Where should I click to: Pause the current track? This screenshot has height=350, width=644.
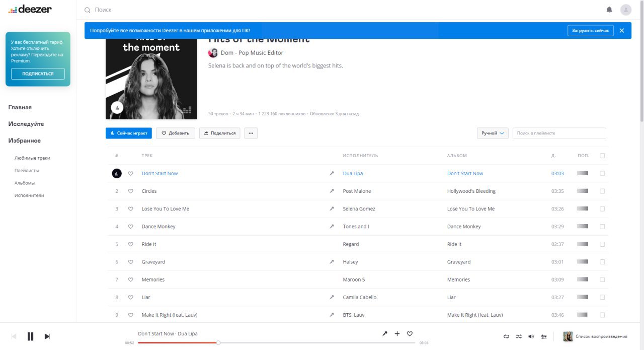coord(30,336)
